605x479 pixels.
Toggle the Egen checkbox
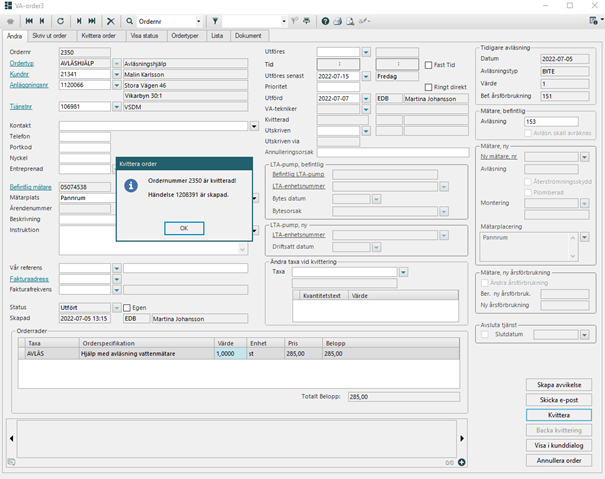click(x=127, y=308)
